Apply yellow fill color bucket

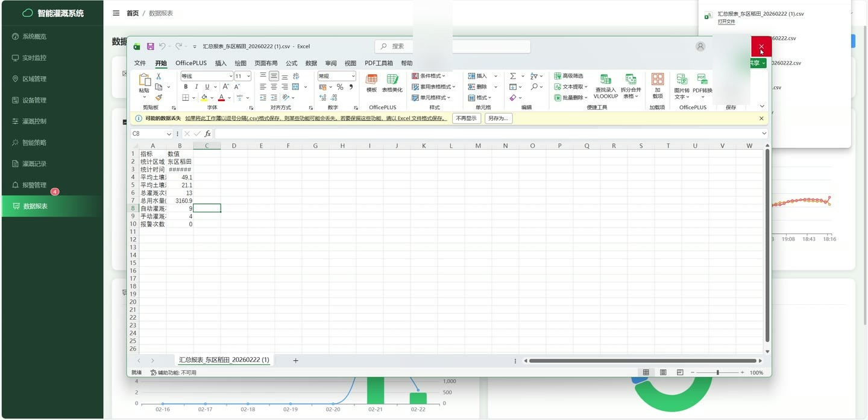coord(204,97)
